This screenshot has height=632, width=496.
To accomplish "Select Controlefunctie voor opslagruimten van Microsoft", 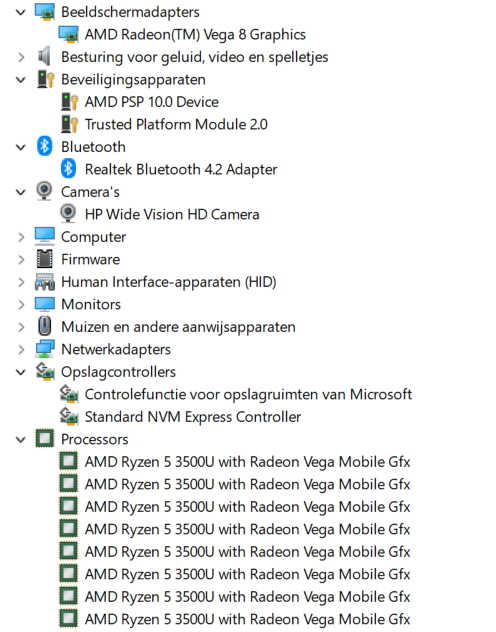I will click(x=248, y=394).
